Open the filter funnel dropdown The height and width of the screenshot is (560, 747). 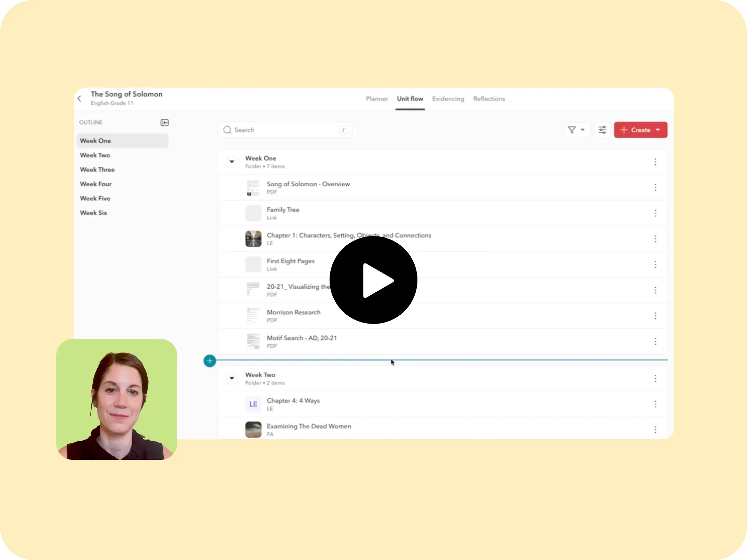(576, 130)
